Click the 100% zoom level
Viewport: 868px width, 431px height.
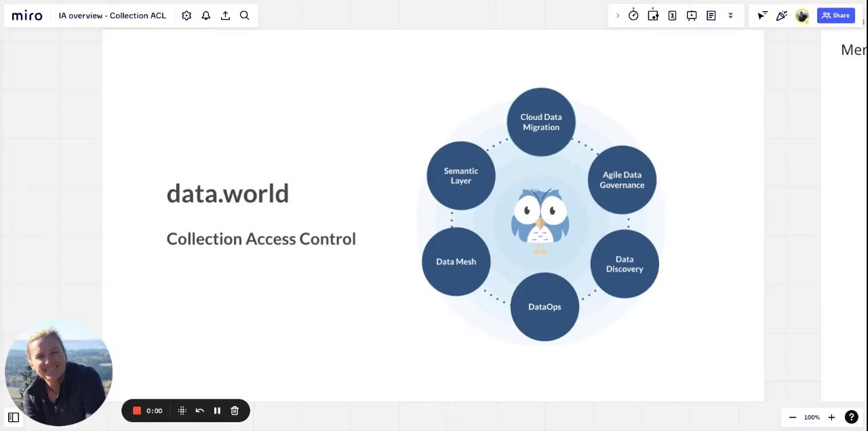tap(812, 417)
